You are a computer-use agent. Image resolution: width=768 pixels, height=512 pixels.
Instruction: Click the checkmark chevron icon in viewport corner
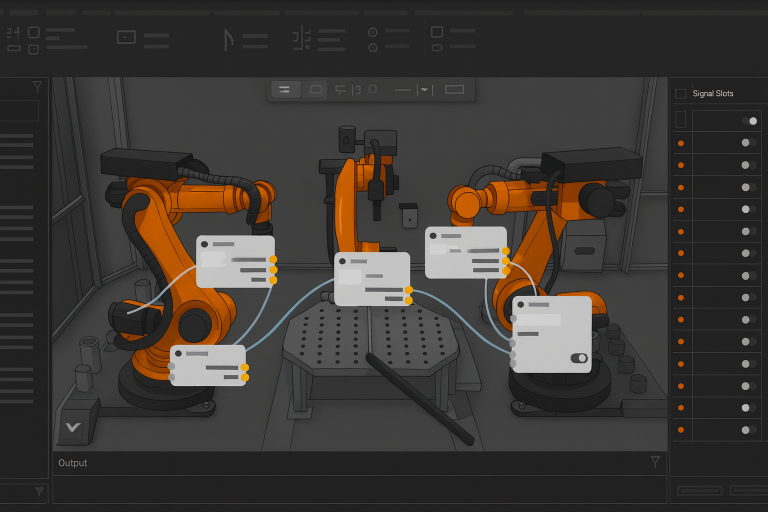[x=73, y=427]
